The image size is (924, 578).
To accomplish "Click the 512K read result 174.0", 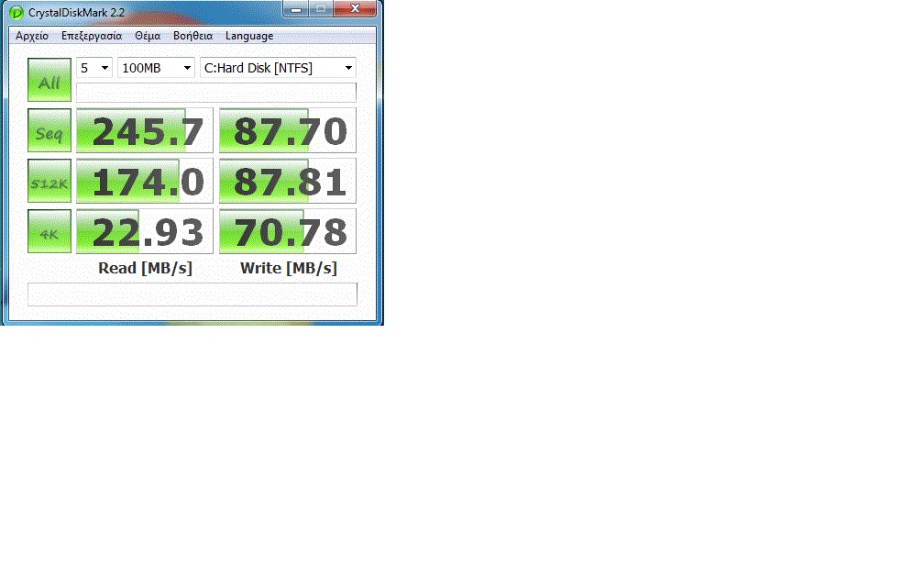I will [145, 181].
